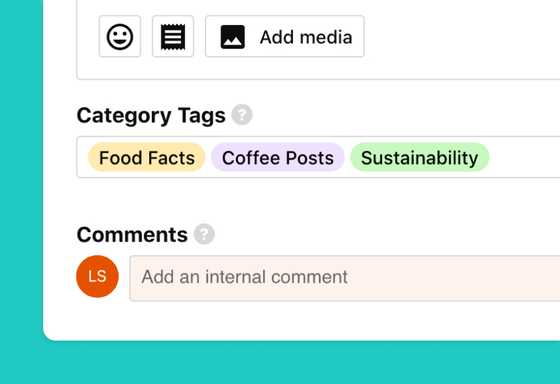Screen dimensions: 560x384
Task: Click the Add media button
Action: coord(285,36)
